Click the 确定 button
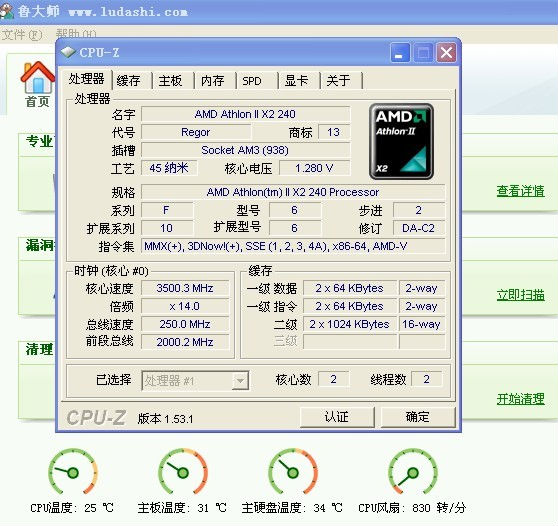Image resolution: width=558 pixels, height=526 pixels. pyautogui.click(x=418, y=417)
